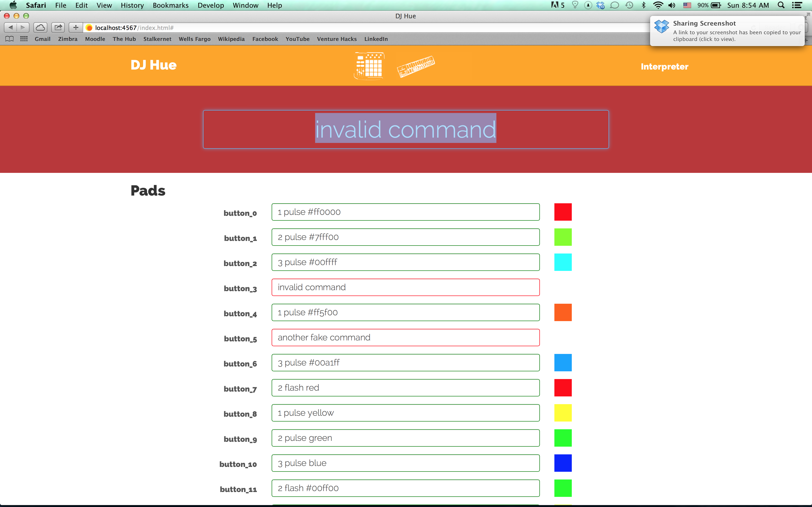This screenshot has width=812, height=507.
Task: Click the DJ Hue title logo
Action: (x=153, y=65)
